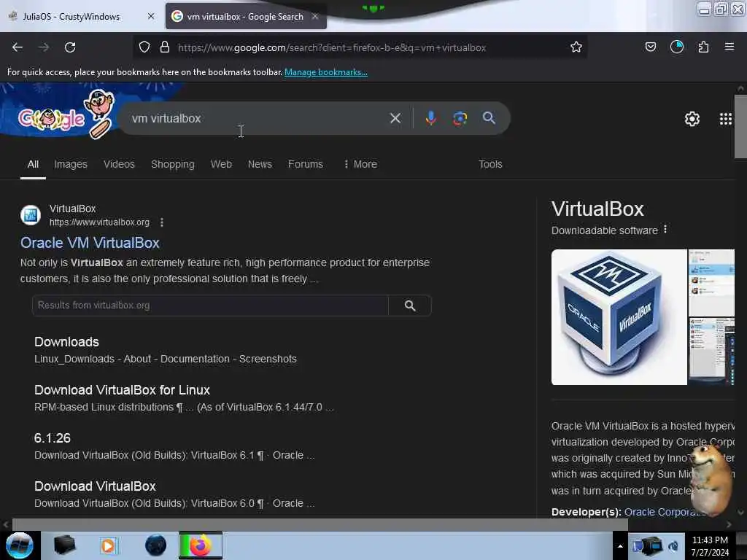Click the Google search text field
This screenshot has width=747, height=560.
click(258, 119)
